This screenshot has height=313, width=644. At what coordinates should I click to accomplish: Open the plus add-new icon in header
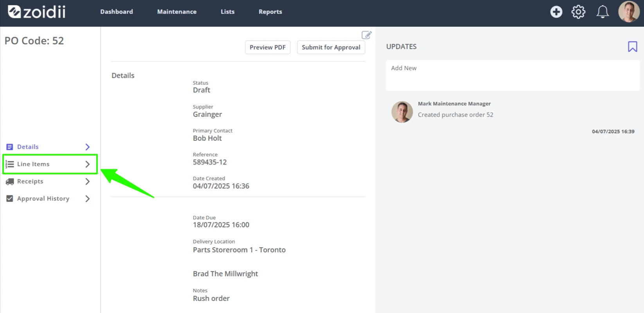pos(556,12)
